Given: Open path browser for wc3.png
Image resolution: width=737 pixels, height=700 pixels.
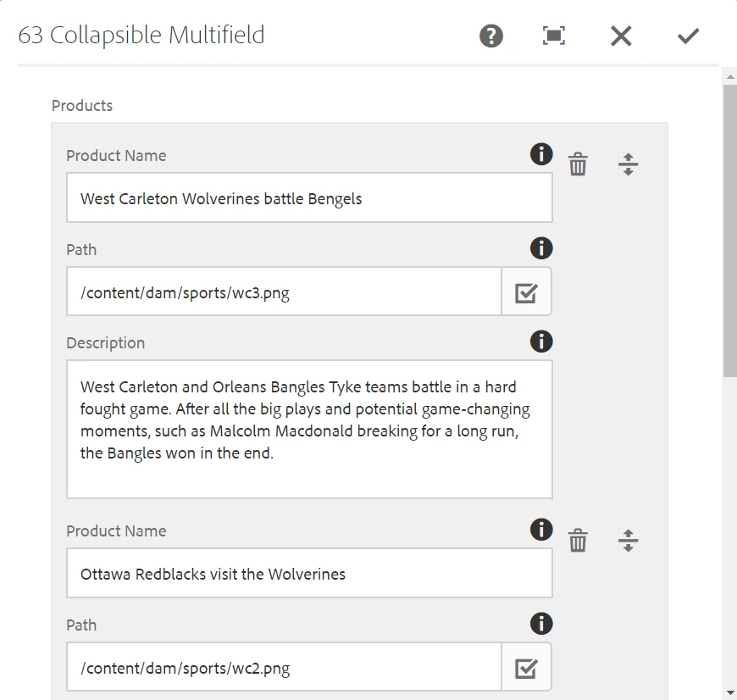Looking at the screenshot, I should 526,292.
